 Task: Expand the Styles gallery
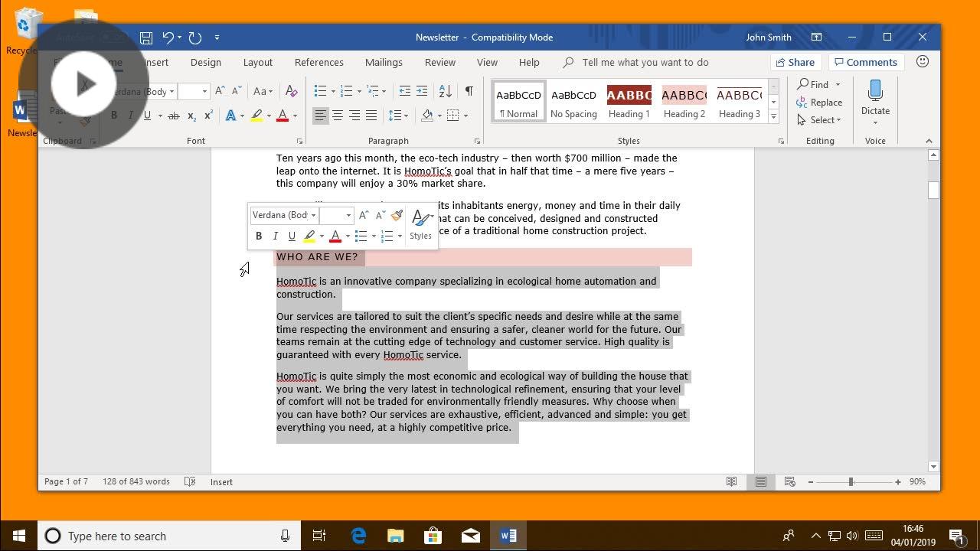click(773, 117)
